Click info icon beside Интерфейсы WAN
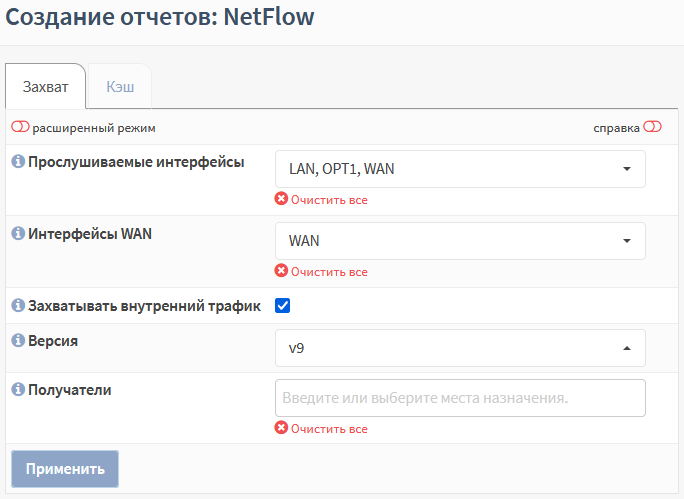The height and width of the screenshot is (499, 684). pos(18,233)
